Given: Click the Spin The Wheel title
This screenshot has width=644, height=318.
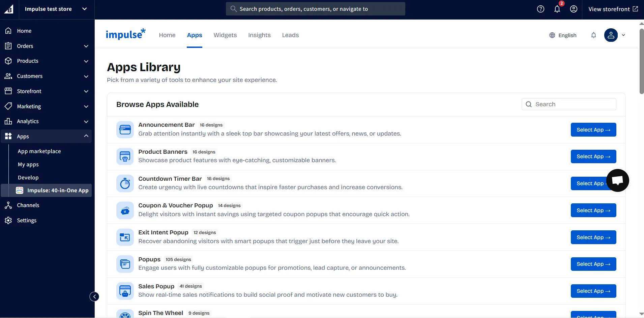Looking at the screenshot, I should coord(161,313).
